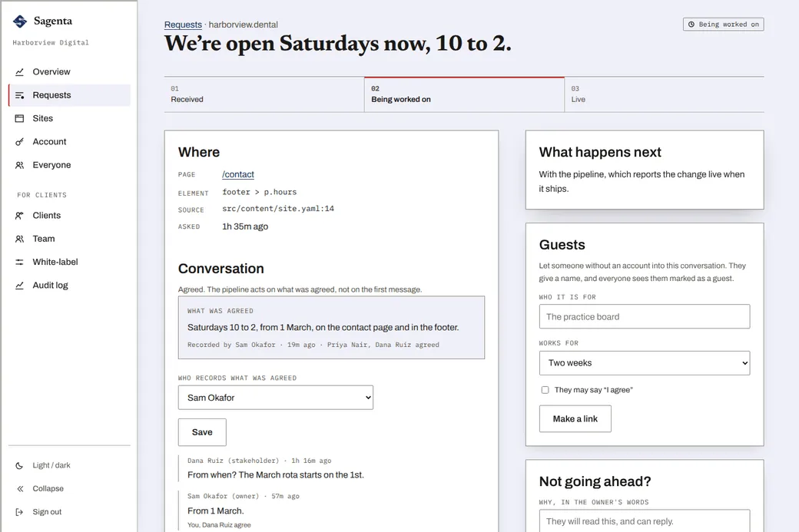The height and width of the screenshot is (532, 799).
Task: Click the page title We're open Saturdays now
Action: [337, 43]
